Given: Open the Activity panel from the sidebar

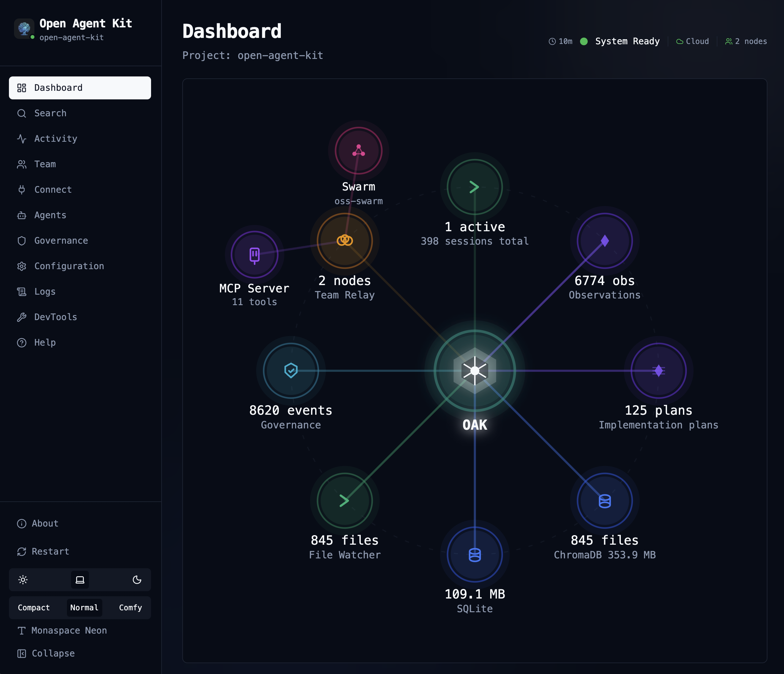Looking at the screenshot, I should coord(55,139).
